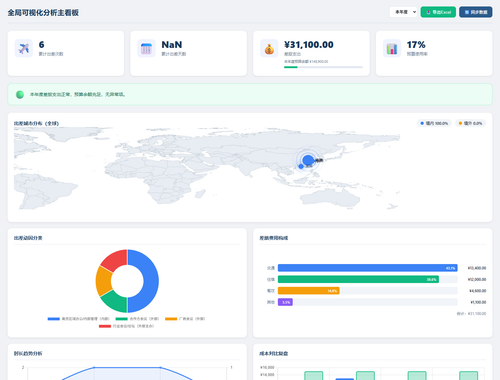The height and width of the screenshot is (380, 500).
Task: Click the 出差动因分类 panel heading
Action: tap(28, 238)
